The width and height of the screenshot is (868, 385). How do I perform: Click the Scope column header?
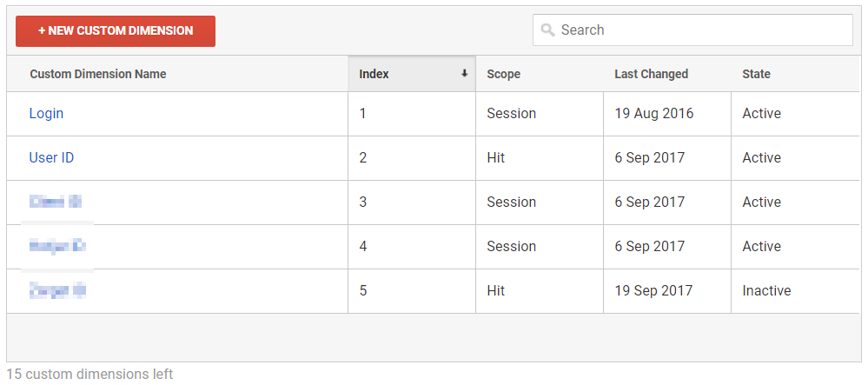tap(504, 74)
